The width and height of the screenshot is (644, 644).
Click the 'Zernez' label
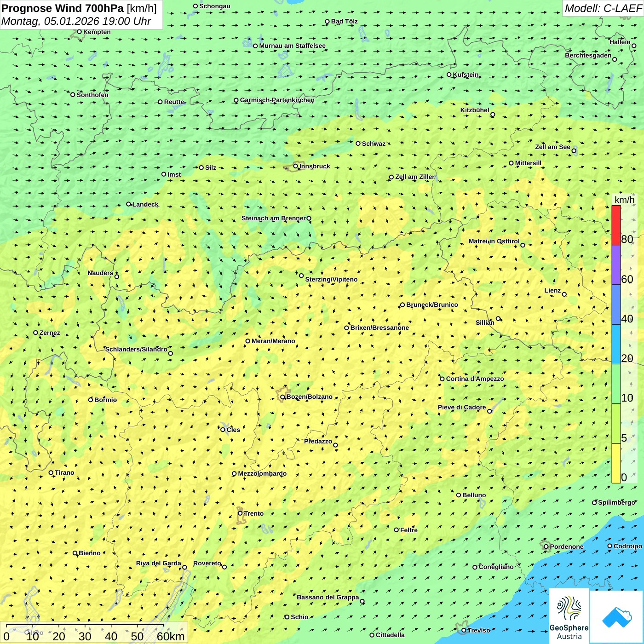[50, 333]
